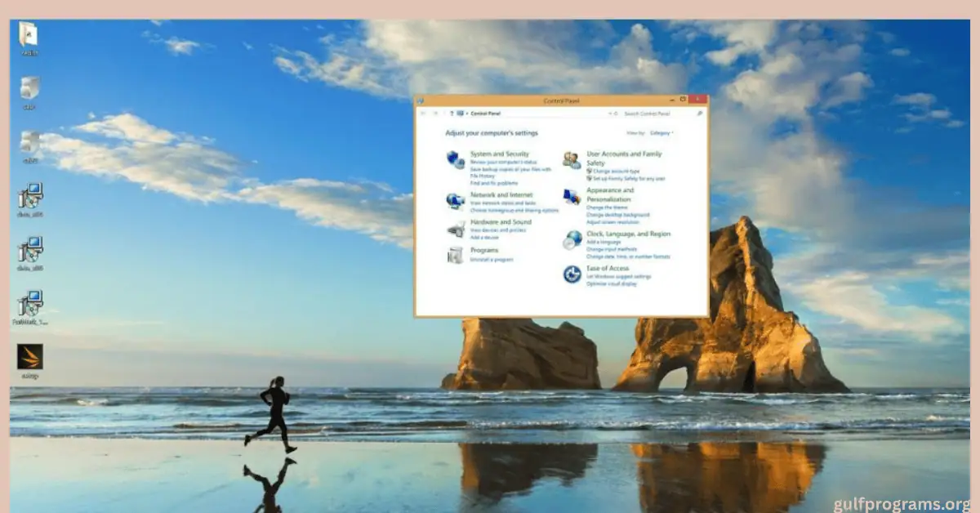
Task: Select a setup installer icon on the desktop
Action: click(x=30, y=196)
